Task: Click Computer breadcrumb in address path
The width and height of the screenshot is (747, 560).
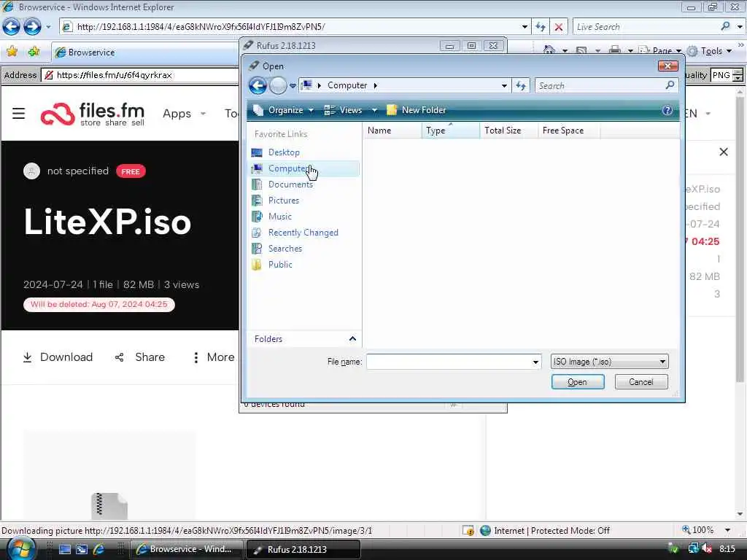Action: (347, 86)
